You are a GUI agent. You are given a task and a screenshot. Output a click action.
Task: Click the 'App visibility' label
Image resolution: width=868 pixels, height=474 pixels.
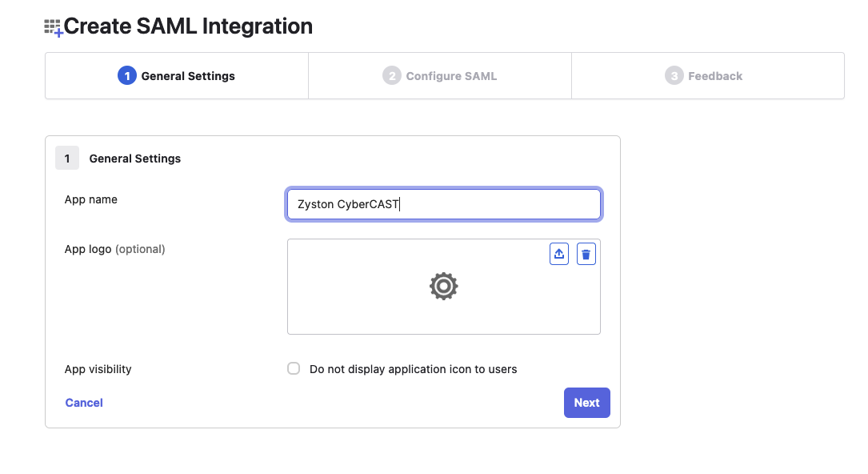(x=98, y=368)
